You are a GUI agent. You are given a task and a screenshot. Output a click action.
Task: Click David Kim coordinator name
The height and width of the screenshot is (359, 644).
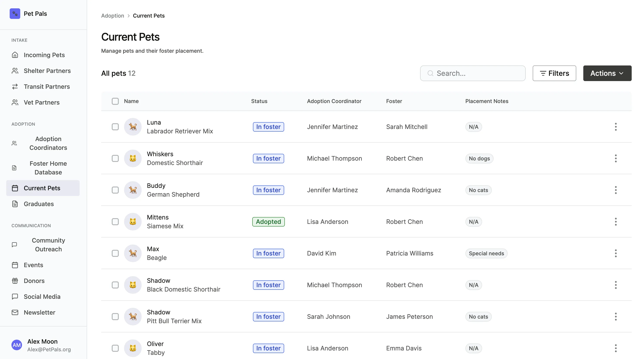point(322,253)
